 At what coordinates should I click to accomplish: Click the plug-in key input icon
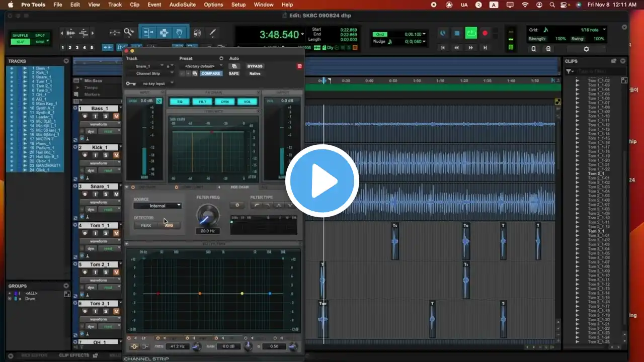[130, 83]
